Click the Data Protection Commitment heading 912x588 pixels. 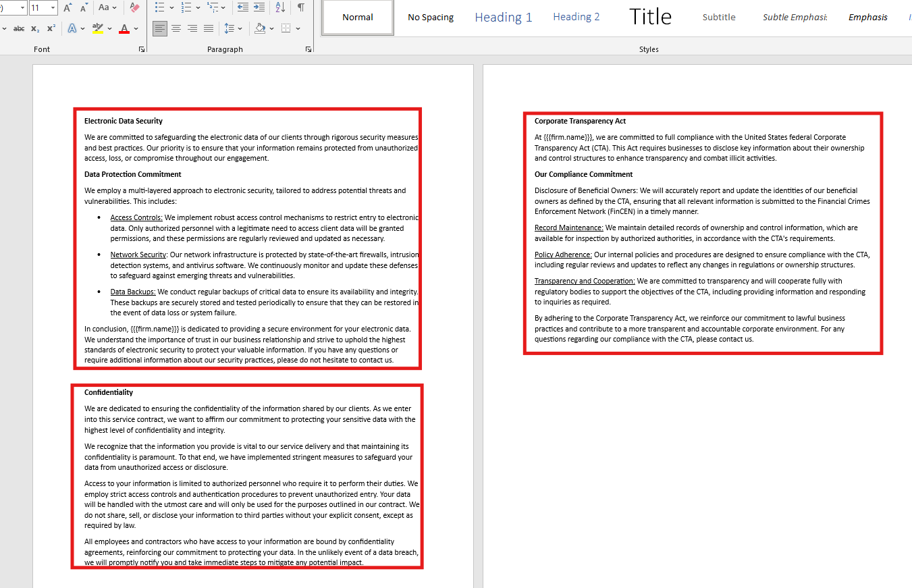click(x=133, y=174)
